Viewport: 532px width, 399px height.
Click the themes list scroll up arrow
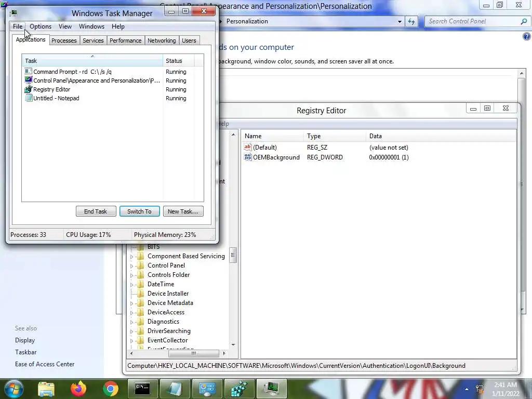[x=522, y=73]
